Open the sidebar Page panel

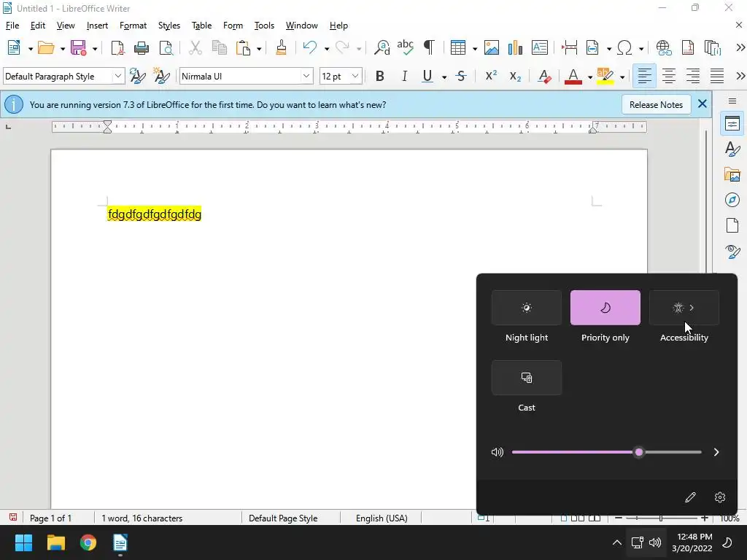[x=732, y=225]
